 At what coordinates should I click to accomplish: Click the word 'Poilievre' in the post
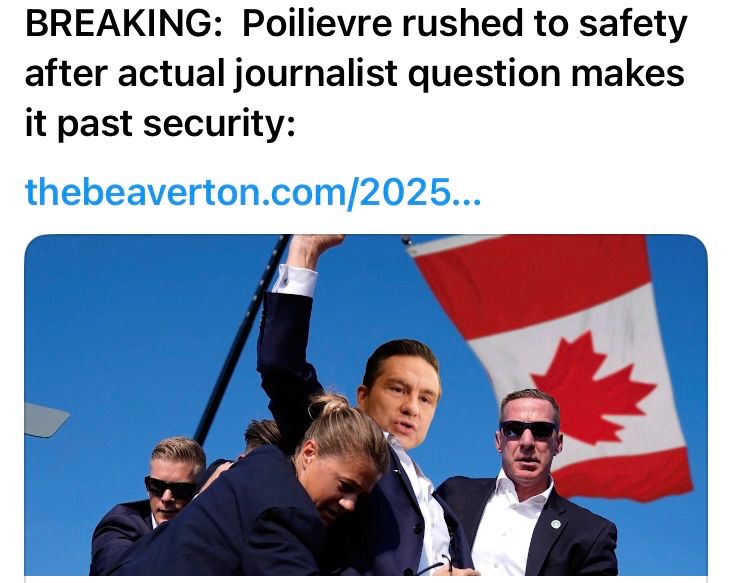317,24
